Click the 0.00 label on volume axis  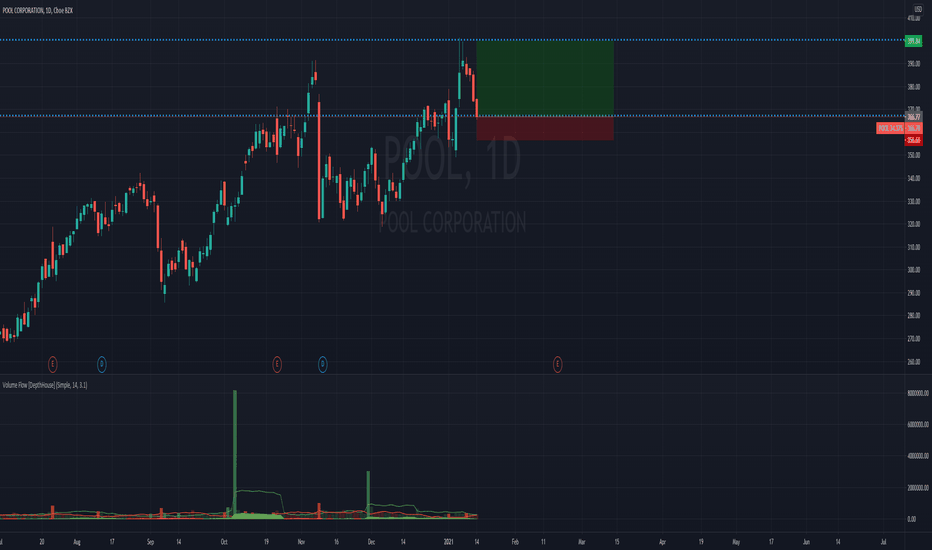[912, 519]
